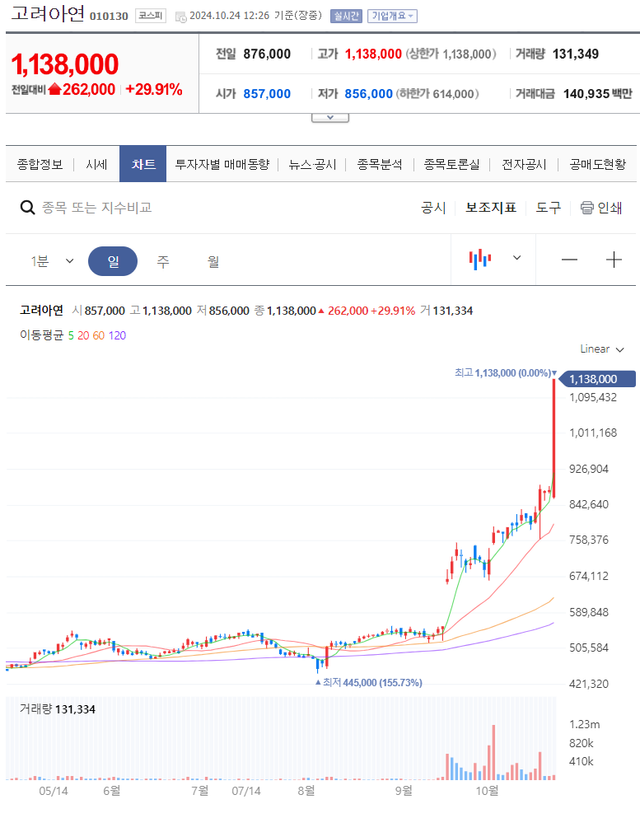Select the 주 weekly period button
This screenshot has width=640, height=814.
162,261
